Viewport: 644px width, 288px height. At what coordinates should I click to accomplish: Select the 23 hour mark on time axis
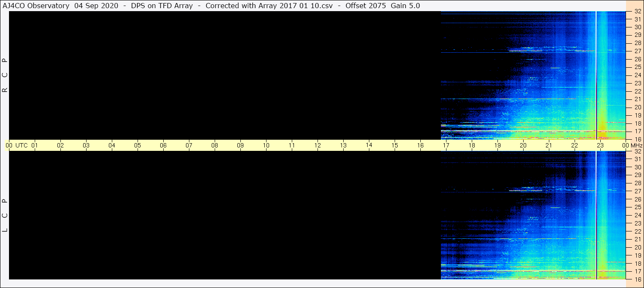click(x=600, y=145)
